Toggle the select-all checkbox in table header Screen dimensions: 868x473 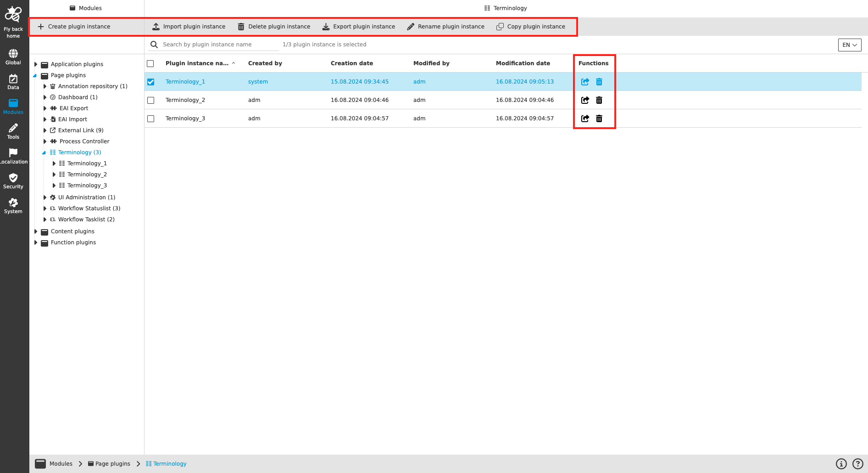150,63
